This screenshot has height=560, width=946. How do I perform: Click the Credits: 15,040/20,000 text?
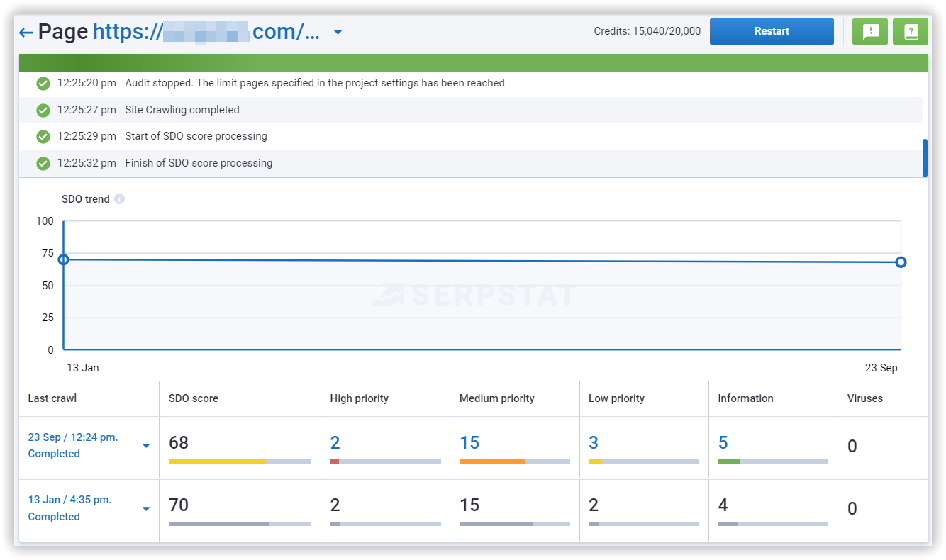[647, 31]
